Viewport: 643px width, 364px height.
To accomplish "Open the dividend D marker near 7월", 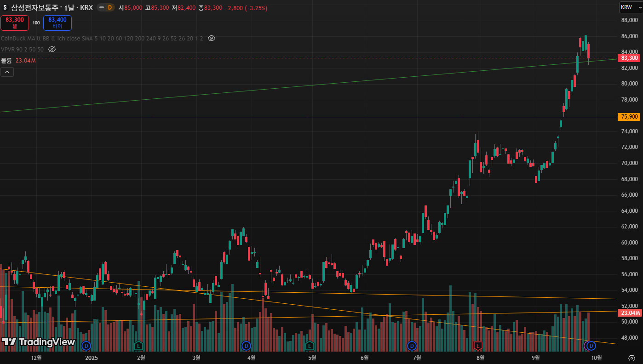I will tap(412, 345).
